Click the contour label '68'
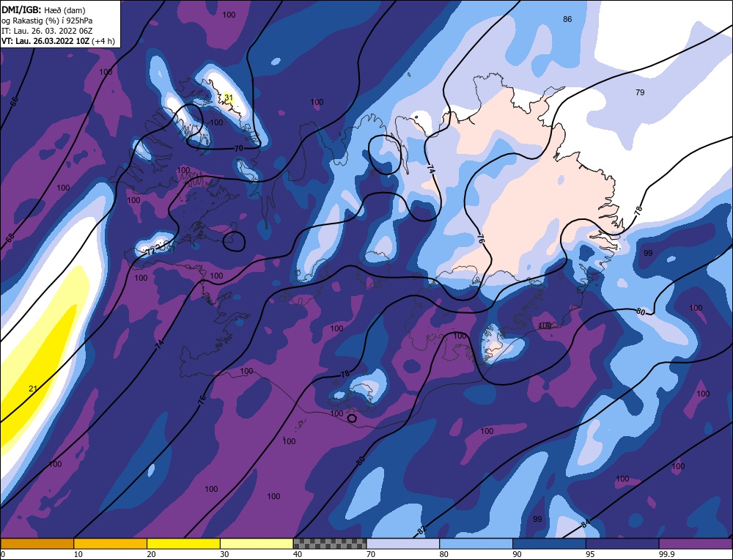The image size is (733, 560). pyautogui.click(x=10, y=237)
